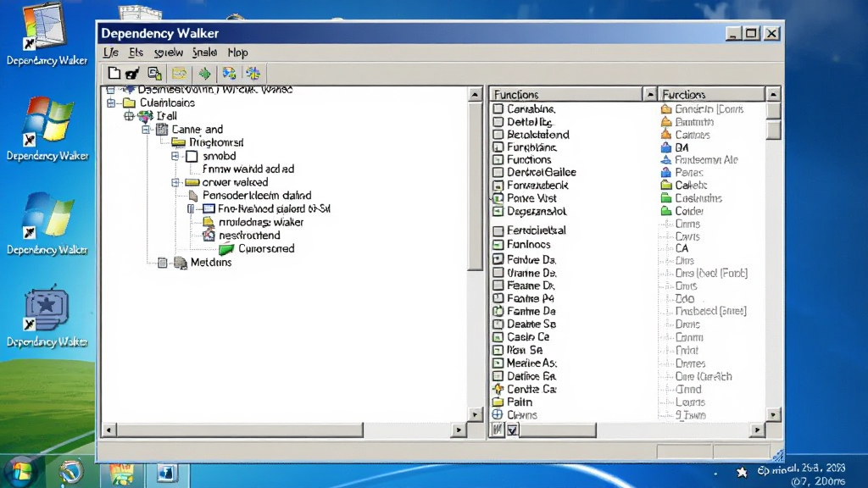Click the Metdtins tree node icon
The image size is (868, 488).
[181, 263]
